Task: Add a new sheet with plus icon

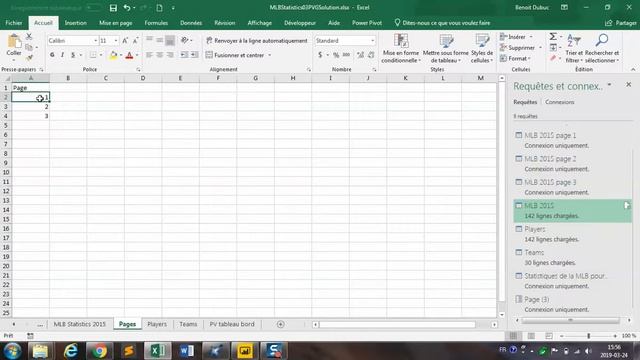Action: [280, 324]
